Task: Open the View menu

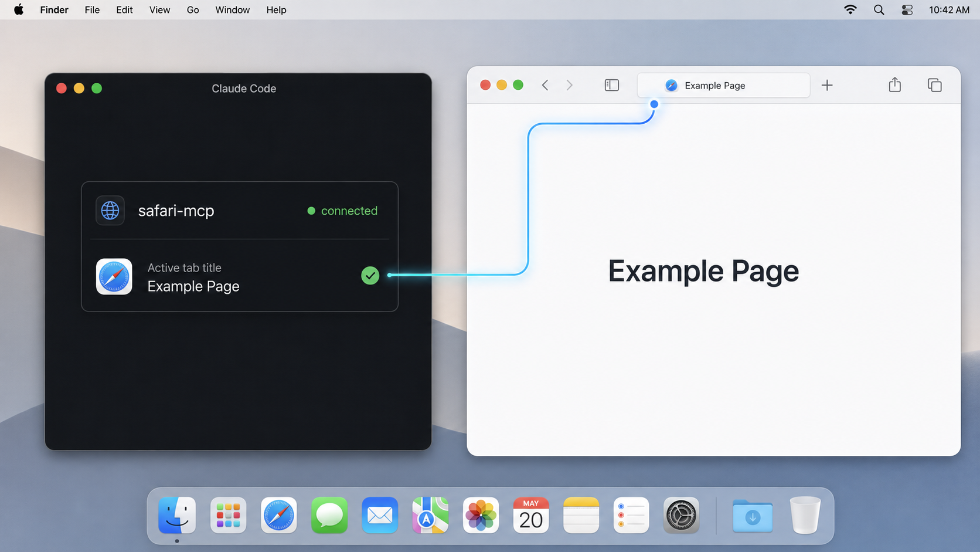Action: 159,10
